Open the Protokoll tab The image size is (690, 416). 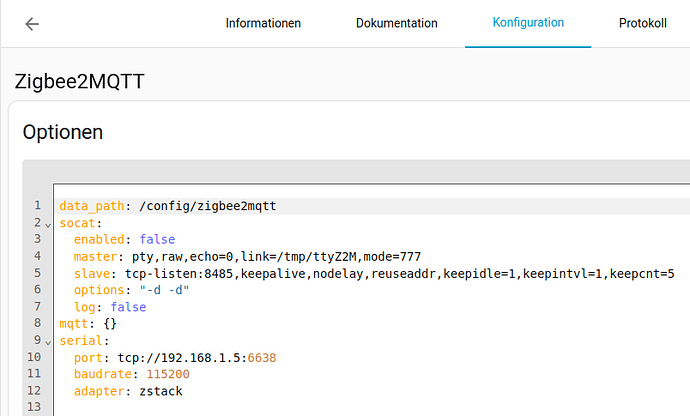(x=642, y=23)
